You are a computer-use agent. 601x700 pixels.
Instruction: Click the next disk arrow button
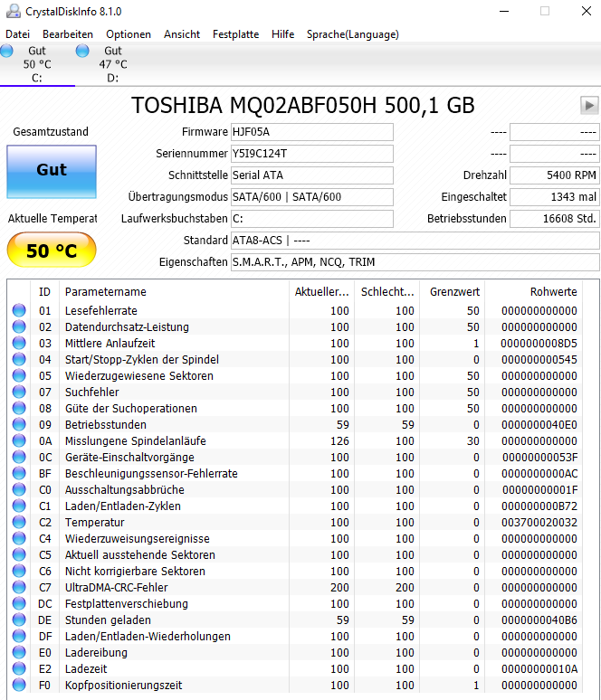(589, 105)
